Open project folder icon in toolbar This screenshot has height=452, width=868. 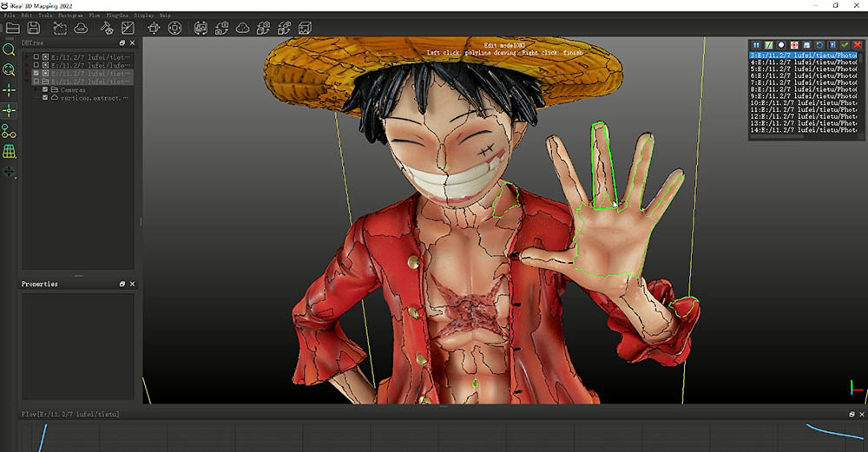tap(12, 29)
